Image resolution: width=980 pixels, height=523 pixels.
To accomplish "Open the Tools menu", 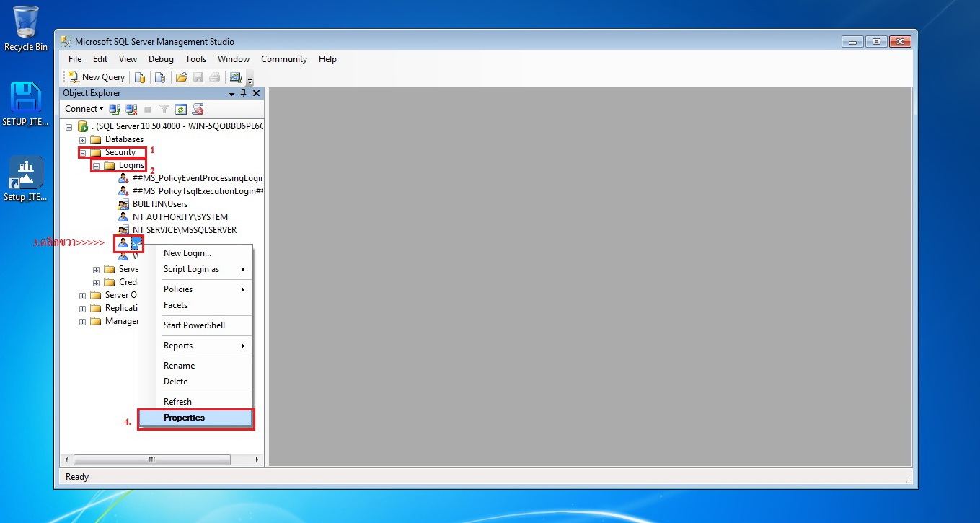I will (x=195, y=59).
